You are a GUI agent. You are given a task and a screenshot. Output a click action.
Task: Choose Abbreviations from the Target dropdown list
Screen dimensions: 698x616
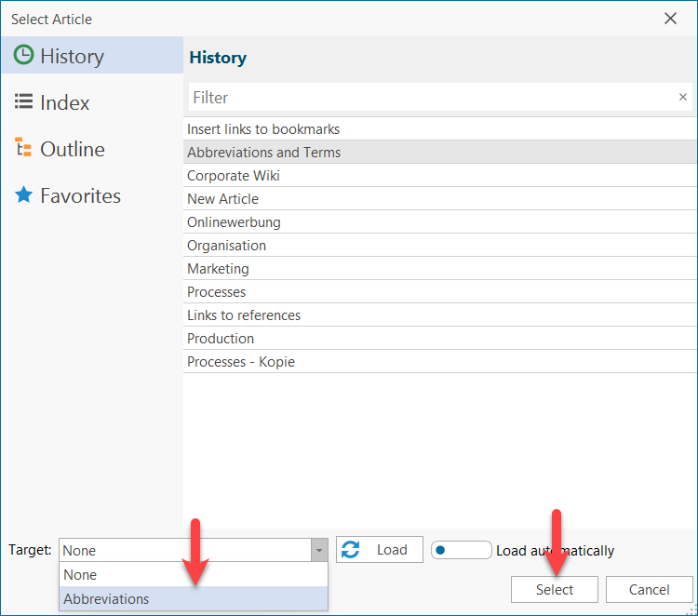point(106,599)
